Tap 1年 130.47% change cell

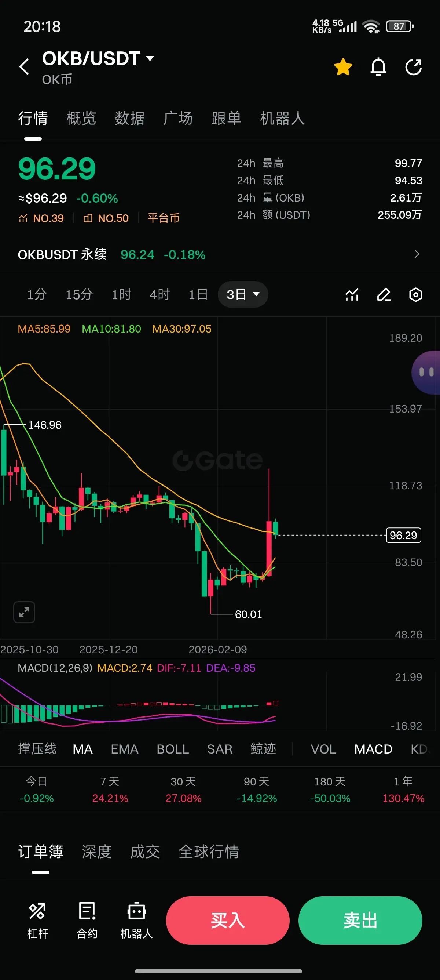tap(403, 790)
